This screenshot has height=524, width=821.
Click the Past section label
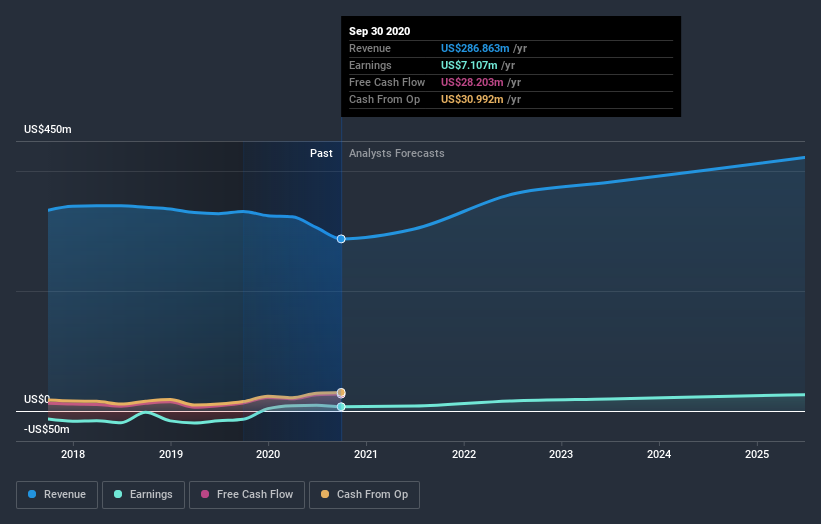(x=321, y=153)
